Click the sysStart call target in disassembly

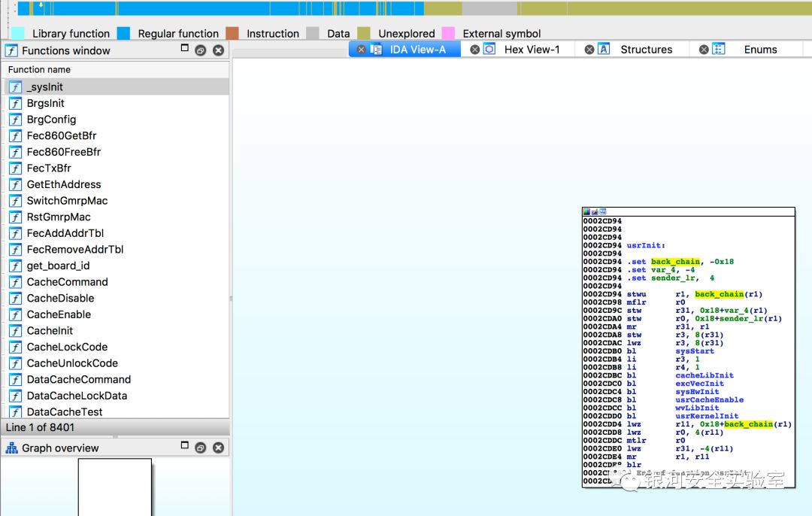(x=695, y=351)
